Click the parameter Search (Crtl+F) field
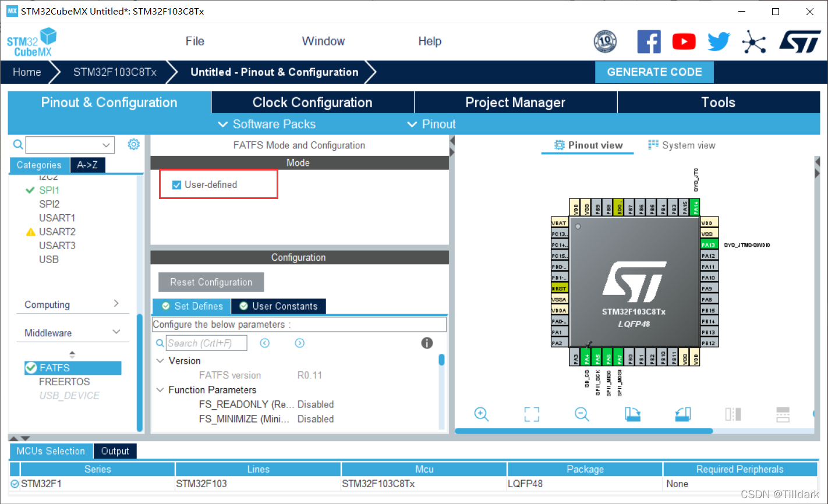The height and width of the screenshot is (504, 828). click(x=207, y=343)
